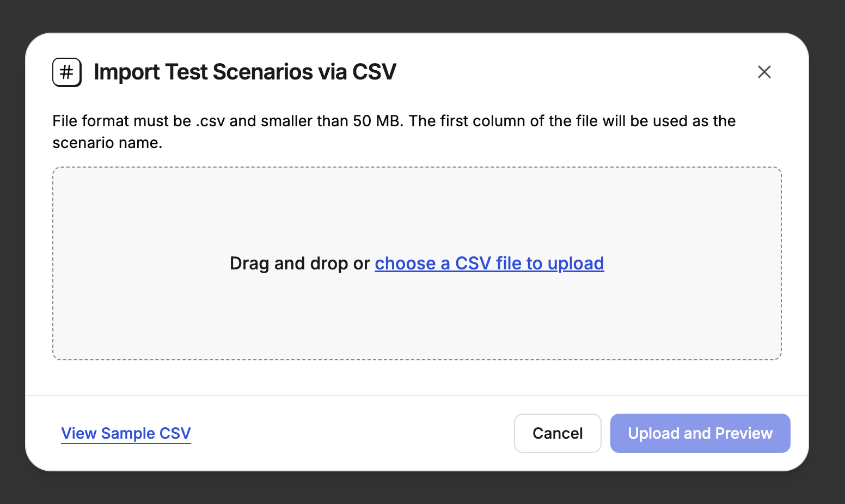Click the 'Drag and drop or' label text
Viewport: 845px width, 504px height.
click(300, 263)
